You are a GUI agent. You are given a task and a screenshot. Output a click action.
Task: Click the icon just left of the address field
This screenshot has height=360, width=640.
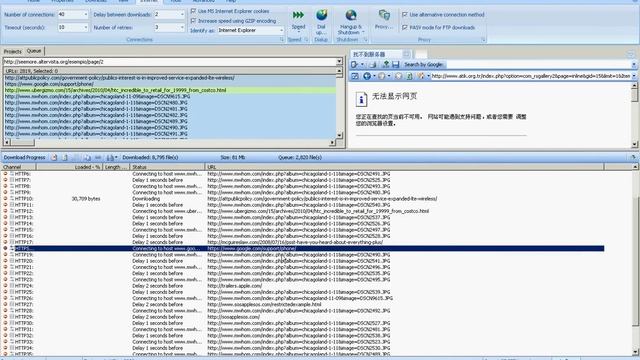point(420,76)
